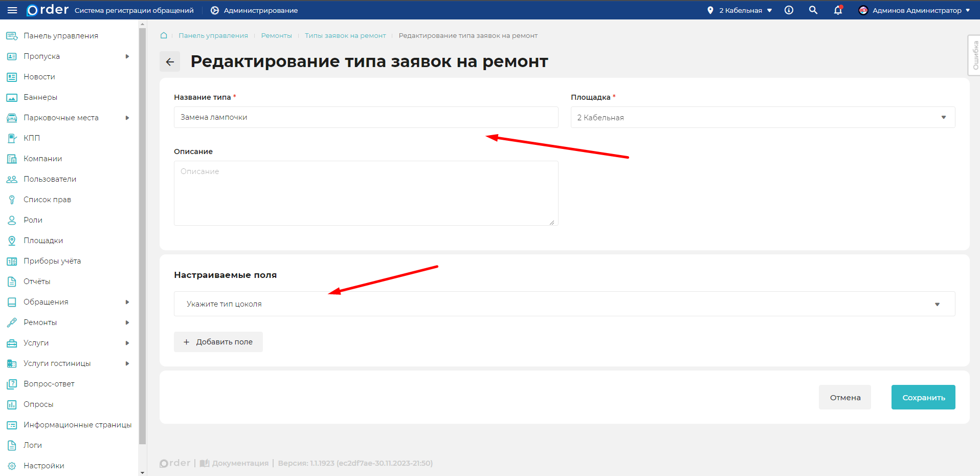Open the Площадка dropdown
Image resolution: width=980 pixels, height=476 pixels.
[x=762, y=117]
